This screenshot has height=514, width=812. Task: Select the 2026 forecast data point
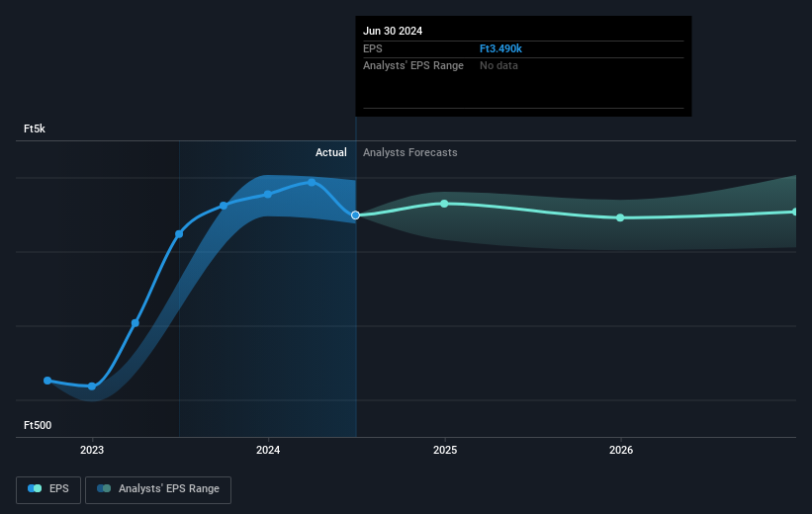tap(620, 217)
